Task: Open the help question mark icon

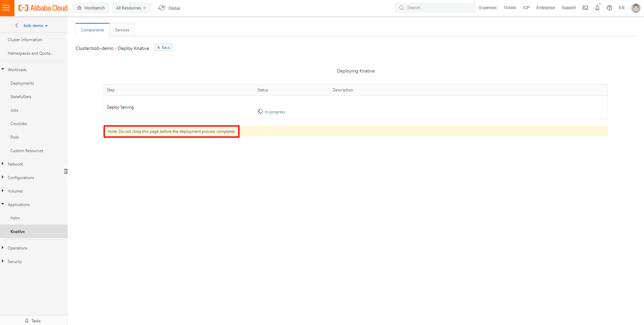Action: click(609, 8)
